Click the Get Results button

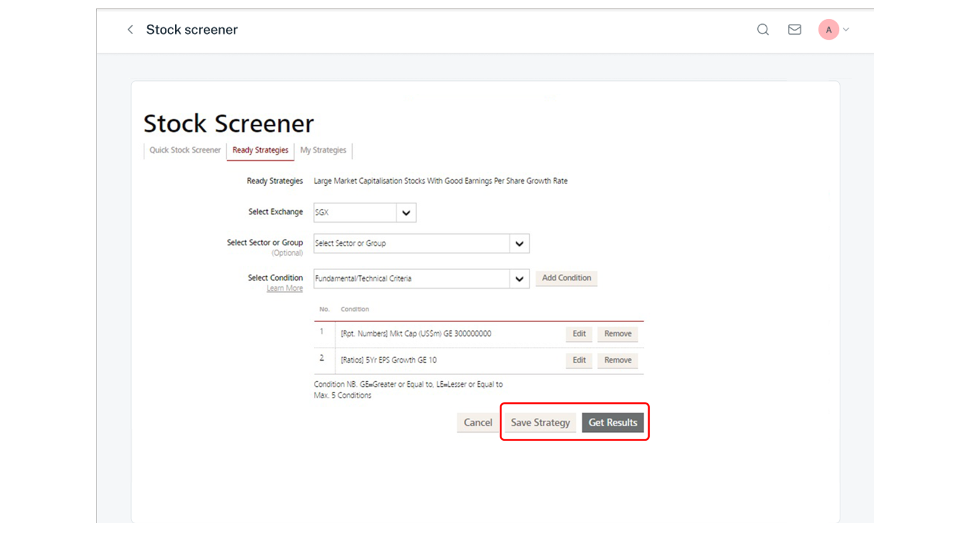pos(612,422)
